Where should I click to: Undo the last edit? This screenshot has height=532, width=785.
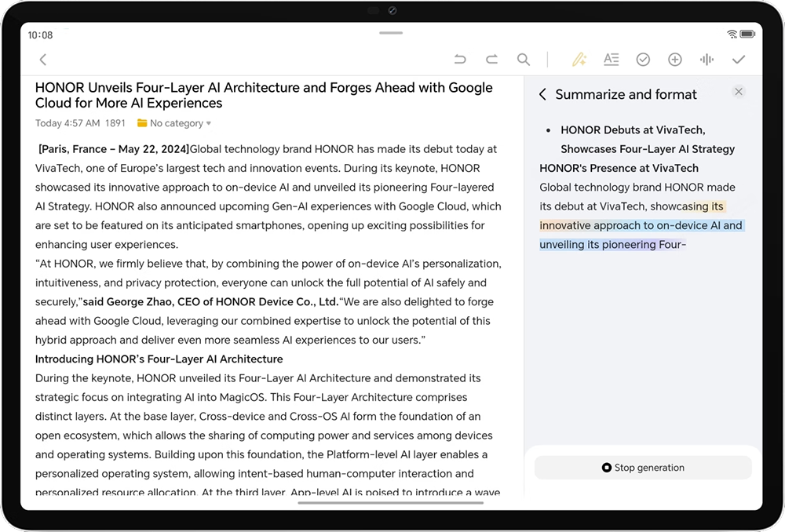[x=459, y=60]
